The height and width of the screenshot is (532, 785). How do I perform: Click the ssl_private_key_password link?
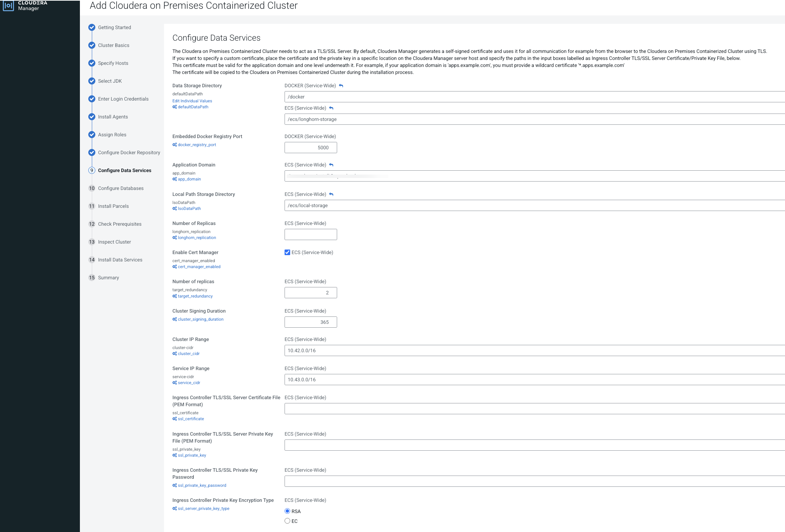(202, 485)
